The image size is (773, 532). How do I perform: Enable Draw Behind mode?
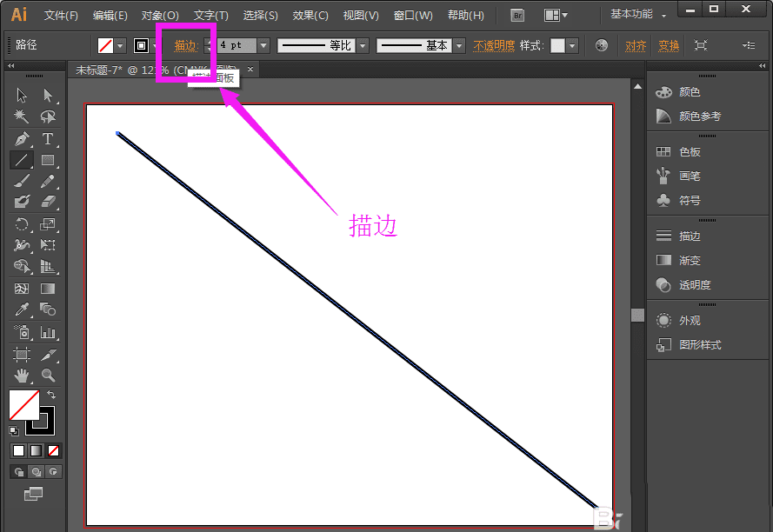(x=36, y=472)
